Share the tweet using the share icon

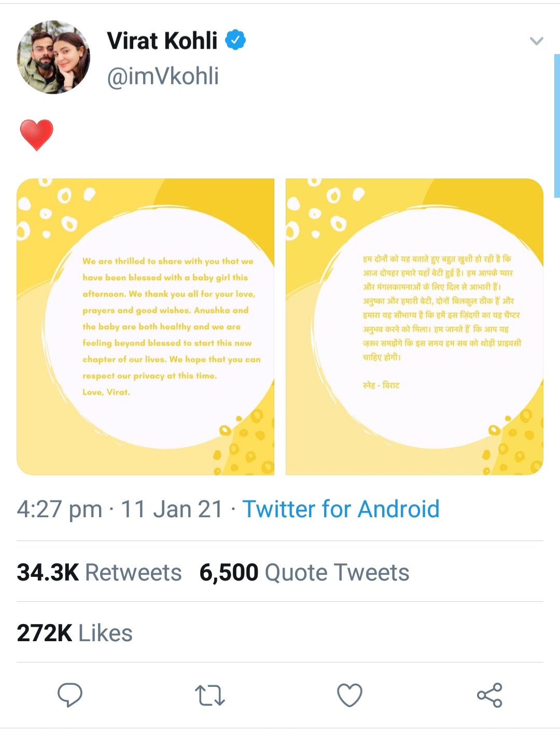pyautogui.click(x=489, y=695)
